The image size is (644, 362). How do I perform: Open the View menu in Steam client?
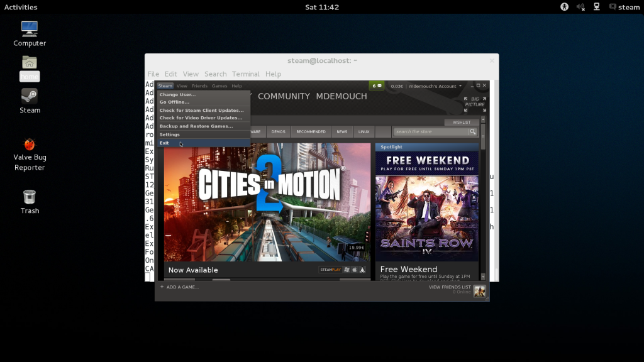click(x=182, y=85)
